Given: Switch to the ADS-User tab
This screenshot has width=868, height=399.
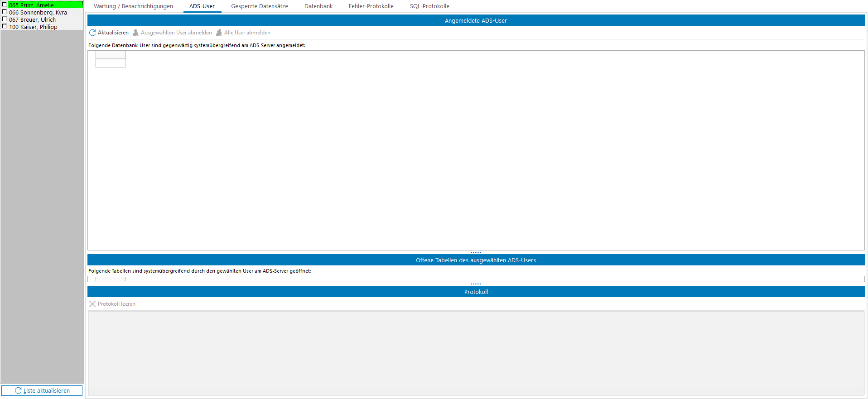Looking at the screenshot, I should (x=202, y=6).
